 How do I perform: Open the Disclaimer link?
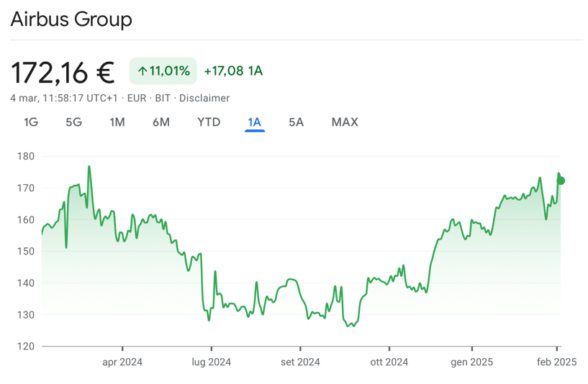204,98
